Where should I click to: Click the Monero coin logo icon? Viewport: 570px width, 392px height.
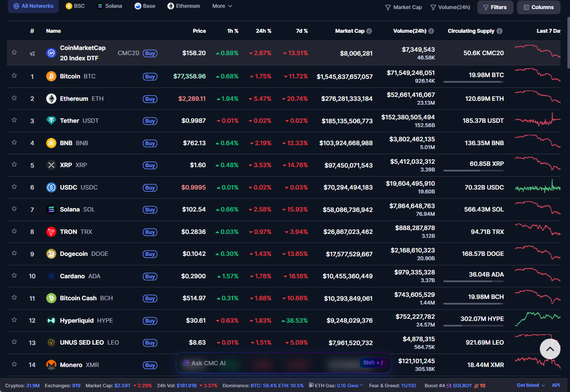pyautogui.click(x=51, y=365)
